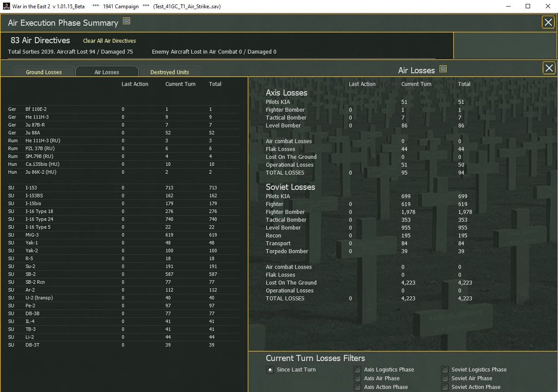The image size is (558, 392).
Task: Click the Soviet Losses heading
Action: pos(291,187)
